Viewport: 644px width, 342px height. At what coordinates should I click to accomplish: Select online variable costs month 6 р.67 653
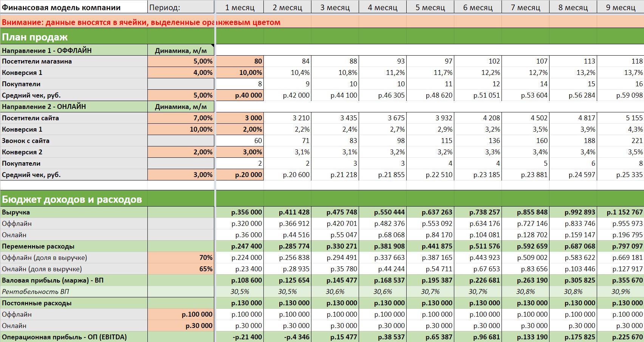click(x=478, y=269)
